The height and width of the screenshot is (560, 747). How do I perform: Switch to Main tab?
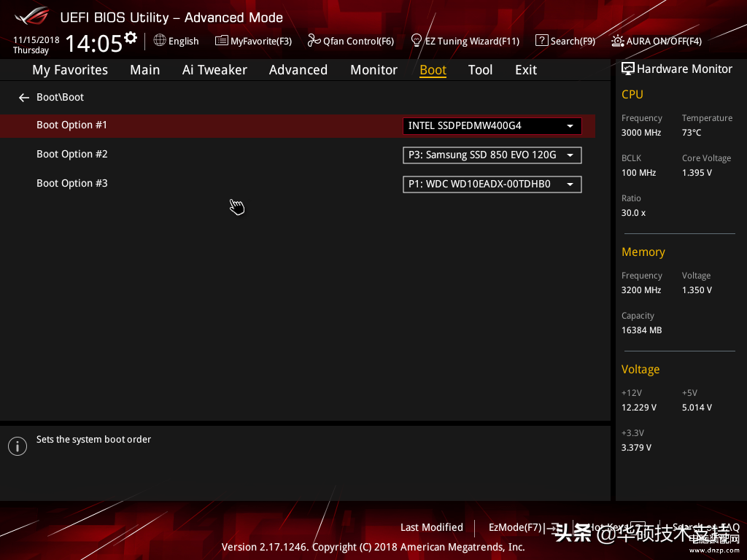pyautogui.click(x=145, y=70)
